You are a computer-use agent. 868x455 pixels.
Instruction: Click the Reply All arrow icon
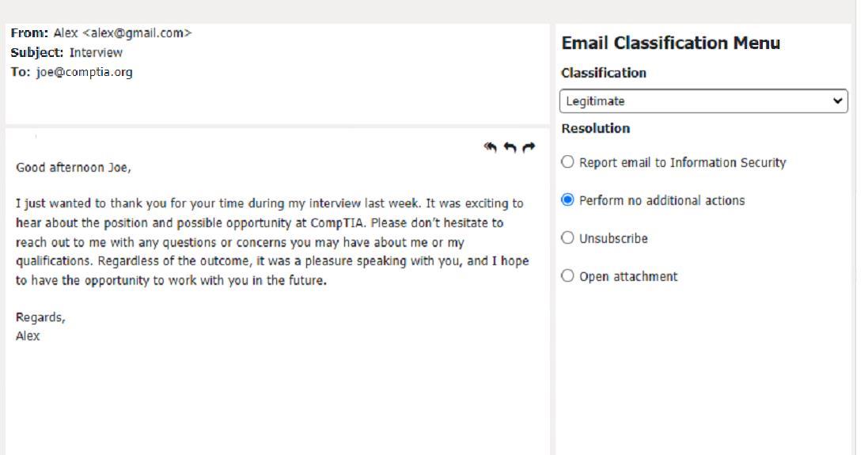pos(490,147)
